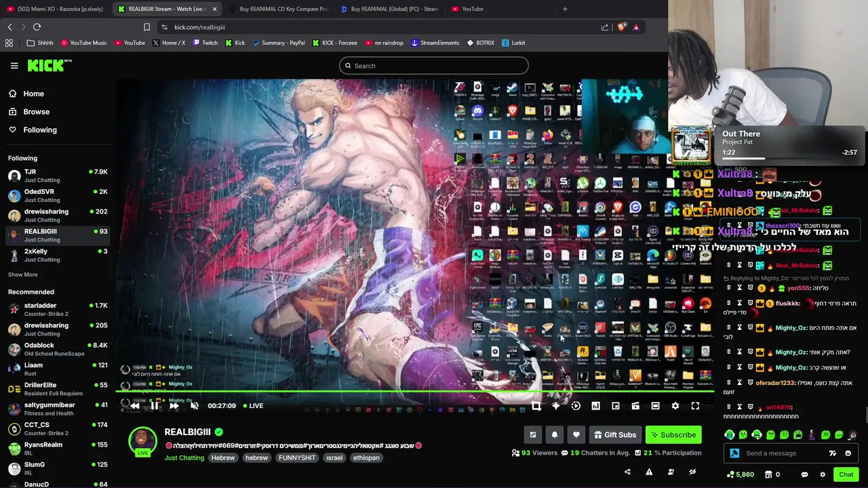Viewport: 868px width, 488px height.
Task: Click the circular play replay icon in player
Action: [x=576, y=406]
